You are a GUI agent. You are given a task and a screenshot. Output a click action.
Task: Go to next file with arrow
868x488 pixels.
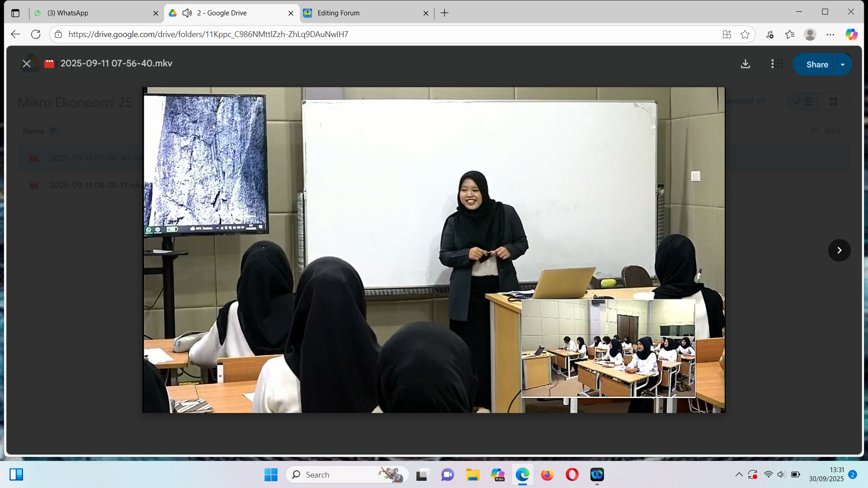click(x=839, y=250)
